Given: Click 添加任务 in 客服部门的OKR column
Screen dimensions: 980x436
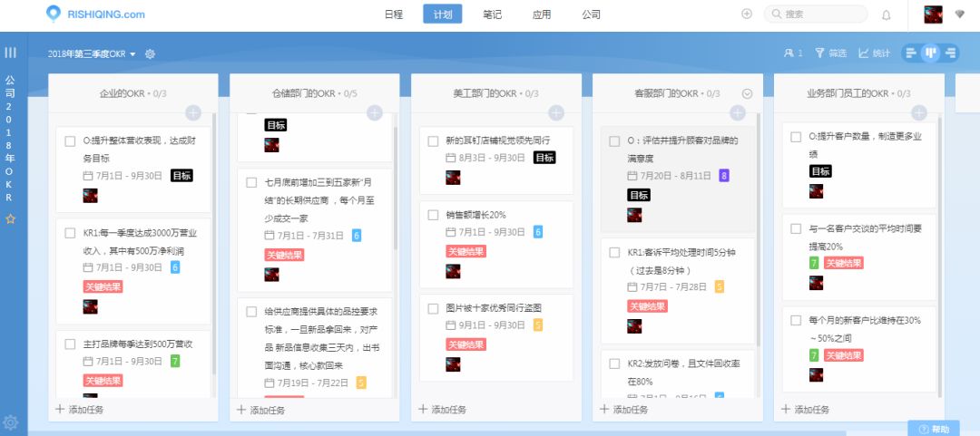Looking at the screenshot, I should pyautogui.click(x=623, y=409).
